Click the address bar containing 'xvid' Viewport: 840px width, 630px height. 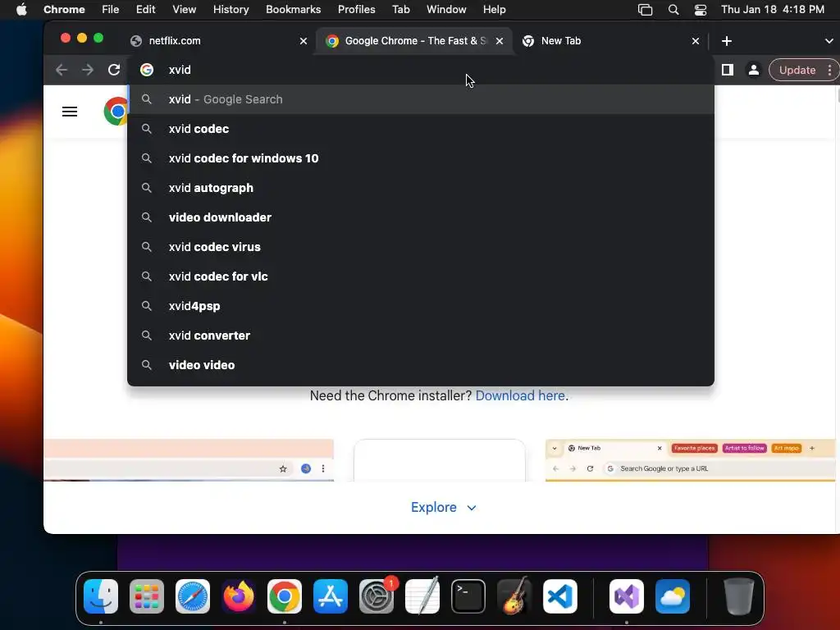[x=421, y=71]
